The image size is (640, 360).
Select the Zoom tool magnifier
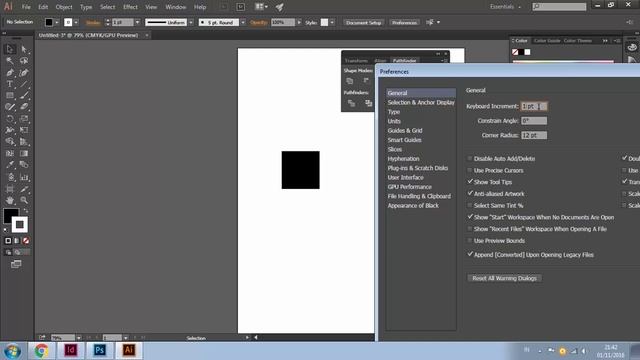pos(24,200)
